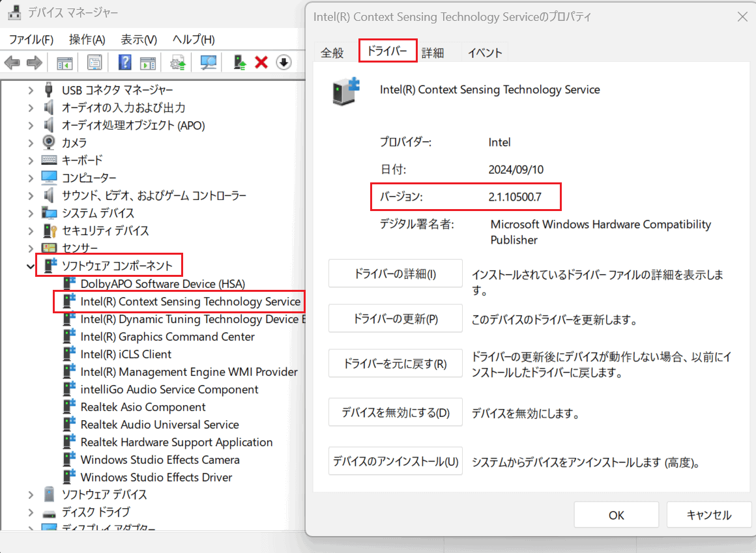Select Windows Studio Effects Driver row
Screen dimensions: 756x553
pos(147,477)
